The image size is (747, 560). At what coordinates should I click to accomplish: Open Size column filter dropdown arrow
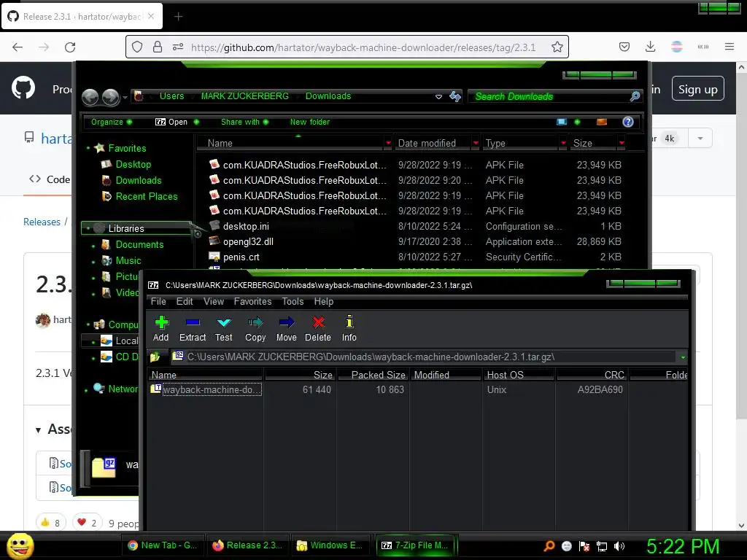point(622,144)
